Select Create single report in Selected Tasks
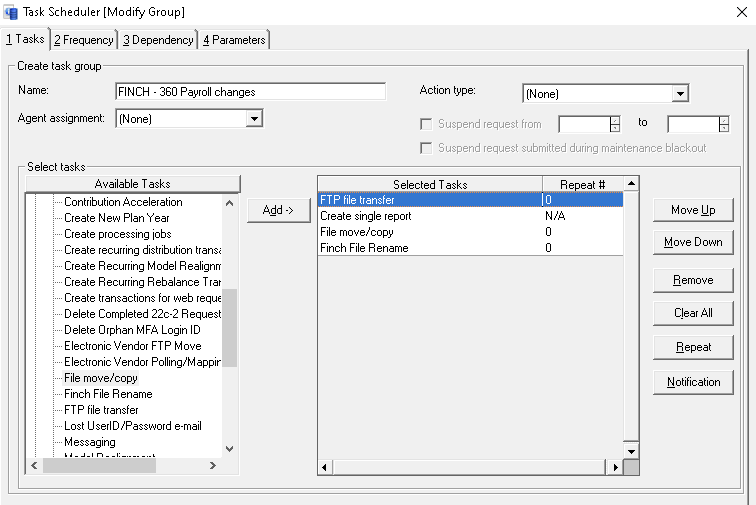Screen dimensions: 756x505 (430, 216)
